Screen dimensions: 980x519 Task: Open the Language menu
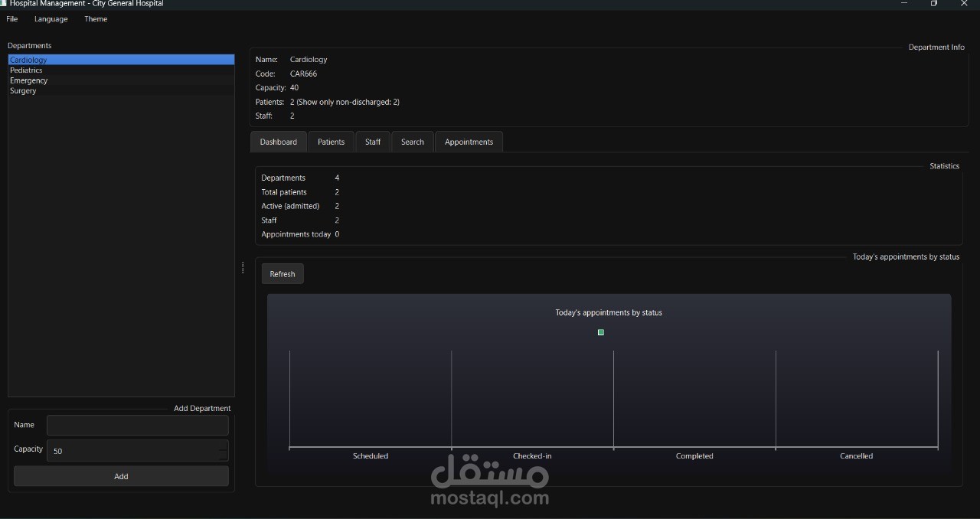click(x=51, y=19)
